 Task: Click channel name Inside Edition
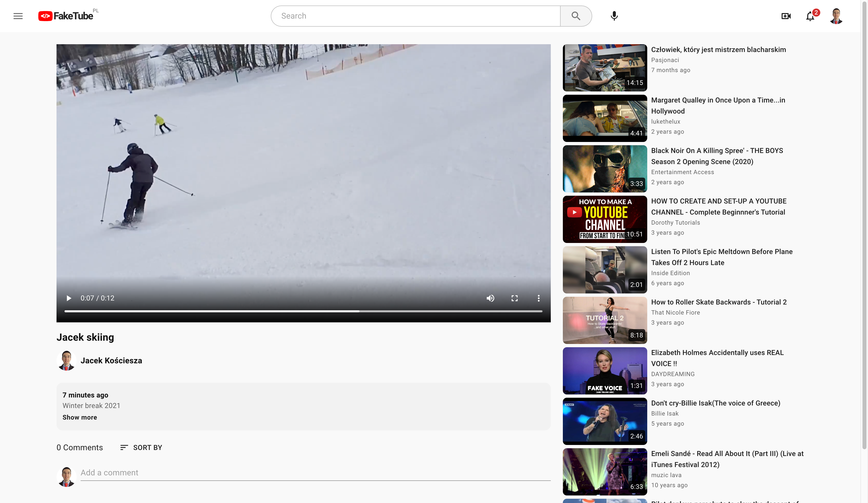coord(670,273)
